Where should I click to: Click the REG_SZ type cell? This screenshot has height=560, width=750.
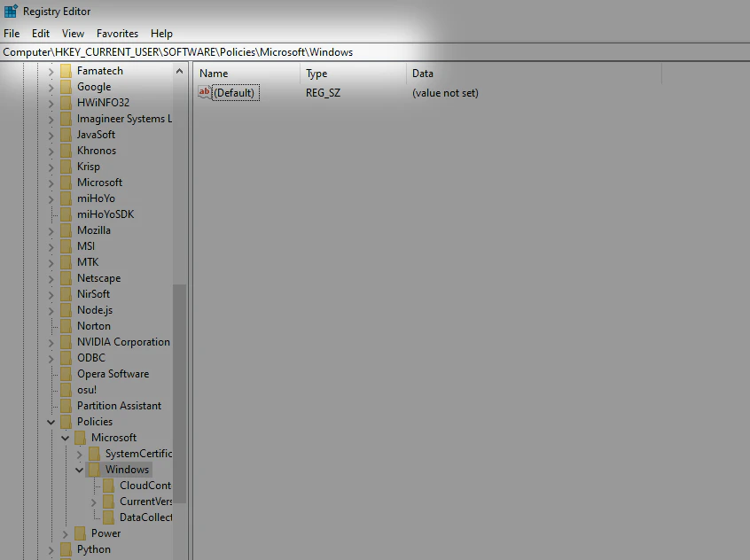click(x=324, y=93)
